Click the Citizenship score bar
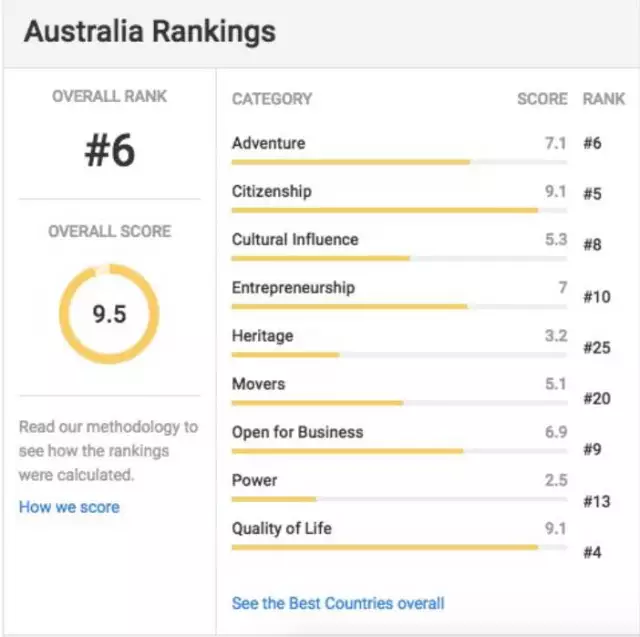Viewport: 640px width, 637px height. click(399, 211)
